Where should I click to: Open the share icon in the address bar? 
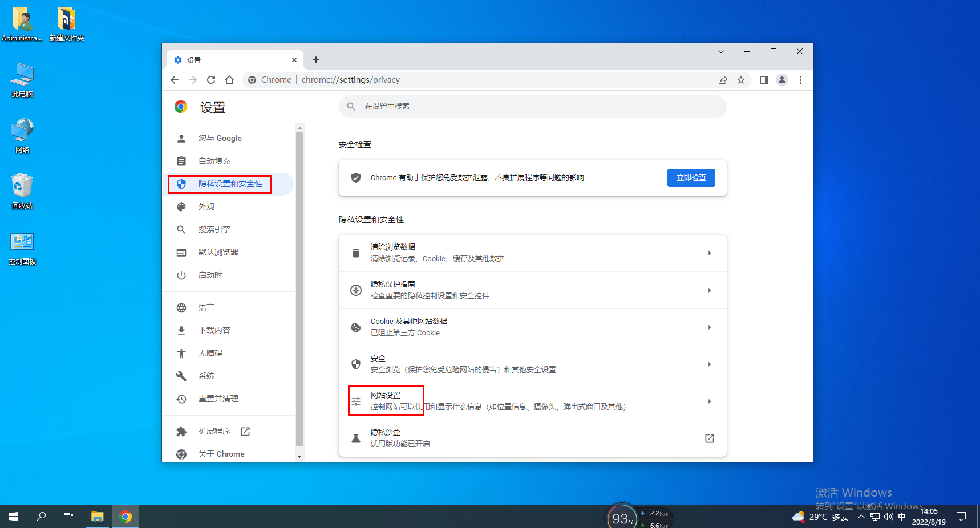point(722,80)
